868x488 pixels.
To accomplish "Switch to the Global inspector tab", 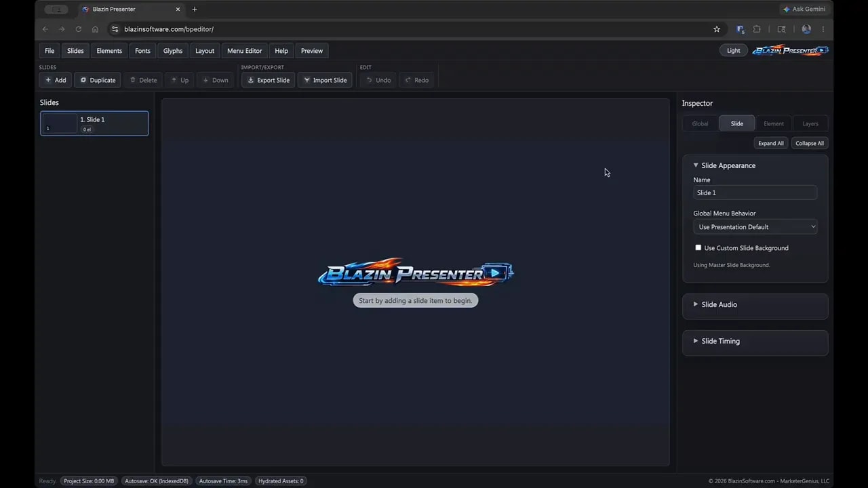I will pyautogui.click(x=700, y=123).
